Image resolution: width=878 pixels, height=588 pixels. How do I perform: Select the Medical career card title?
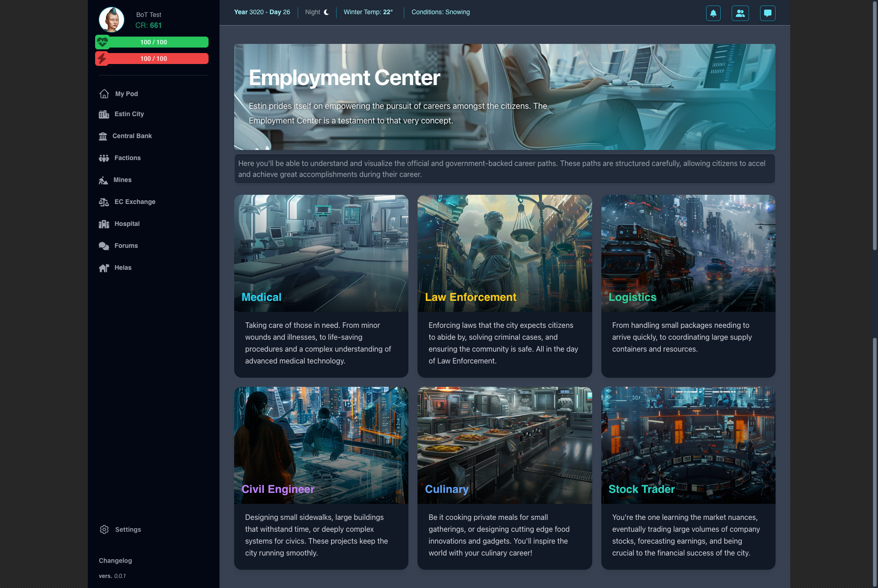point(262,297)
